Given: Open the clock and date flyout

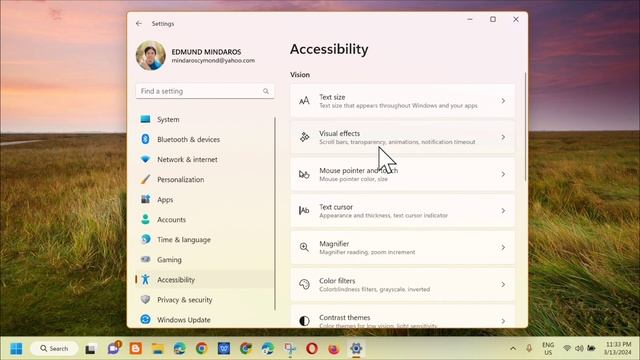Looking at the screenshot, I should (618, 349).
